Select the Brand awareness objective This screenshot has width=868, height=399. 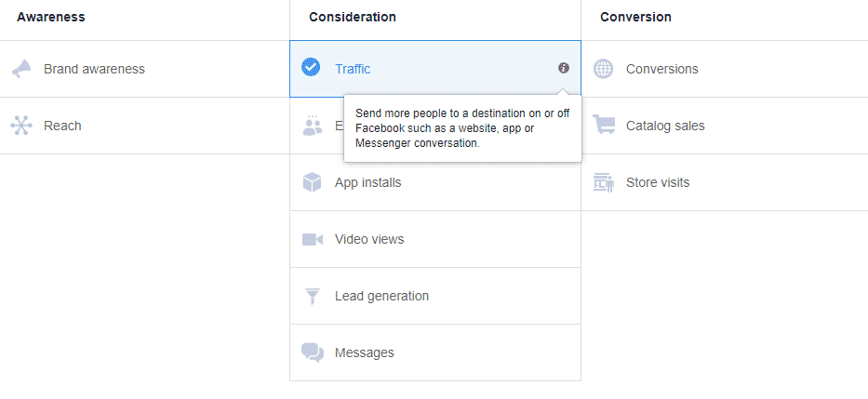click(x=94, y=69)
